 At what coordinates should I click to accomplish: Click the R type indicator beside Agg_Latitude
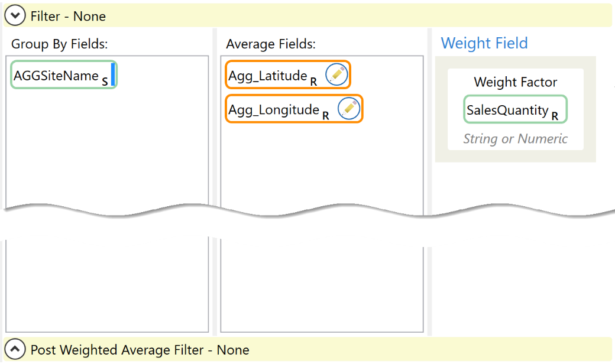(x=313, y=82)
